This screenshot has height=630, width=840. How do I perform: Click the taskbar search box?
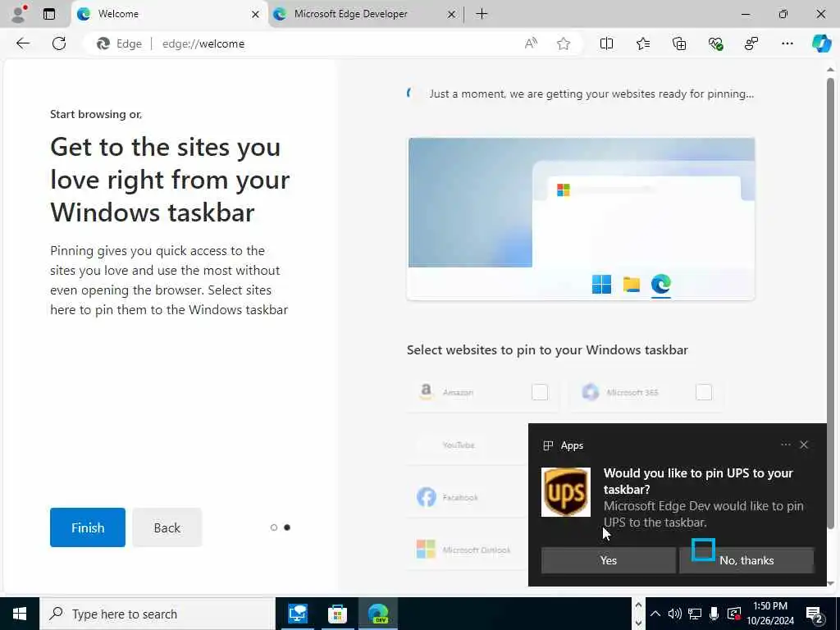157,614
